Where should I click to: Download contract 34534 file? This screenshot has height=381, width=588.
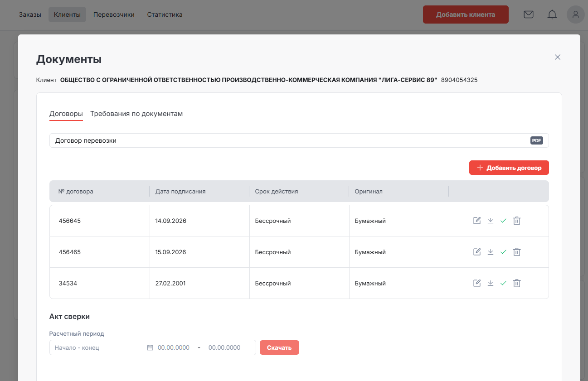click(x=490, y=283)
